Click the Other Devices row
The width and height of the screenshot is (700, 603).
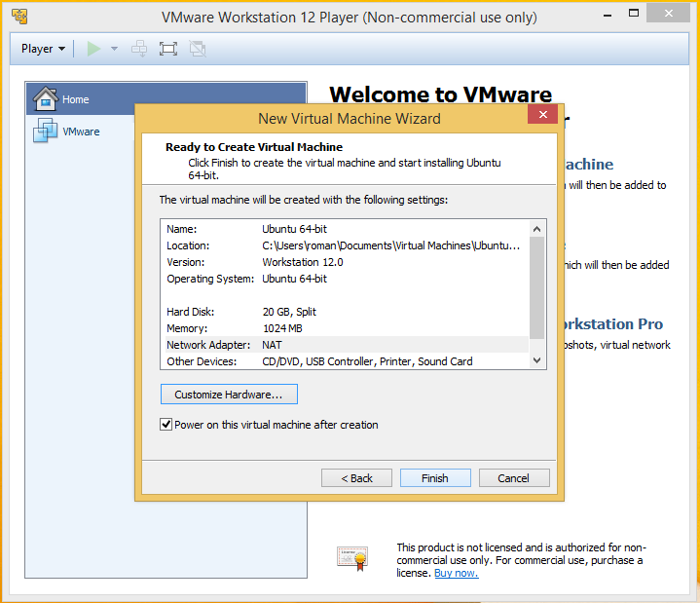pos(345,361)
